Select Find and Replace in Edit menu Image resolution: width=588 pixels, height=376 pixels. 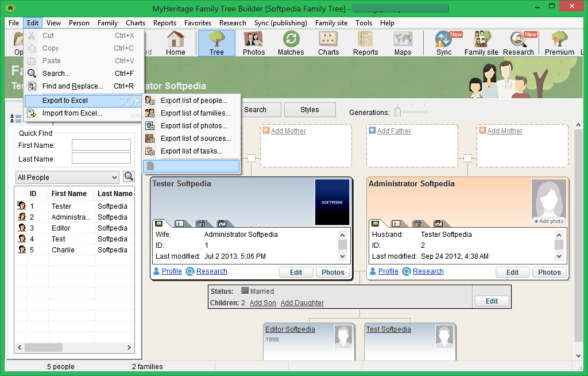click(x=83, y=86)
